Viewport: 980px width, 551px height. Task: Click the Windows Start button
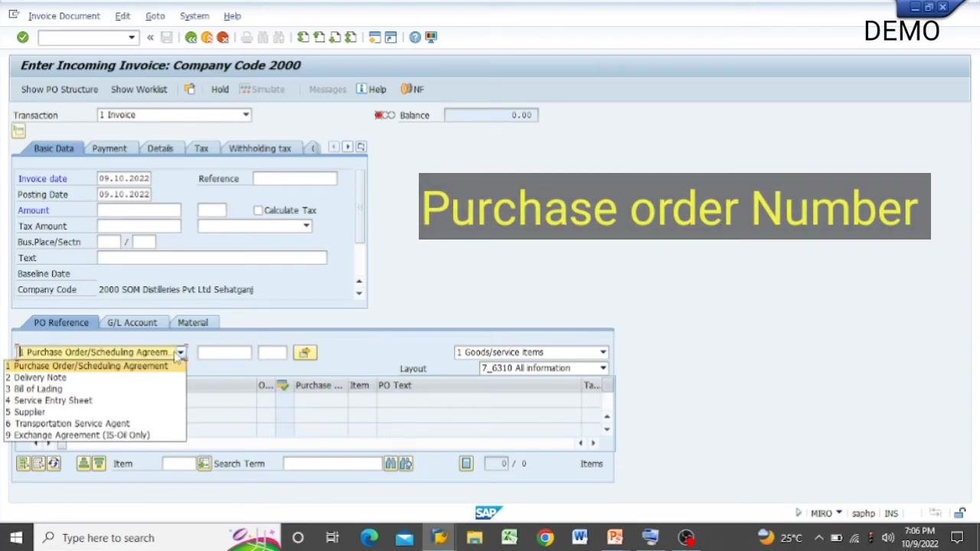[16, 538]
